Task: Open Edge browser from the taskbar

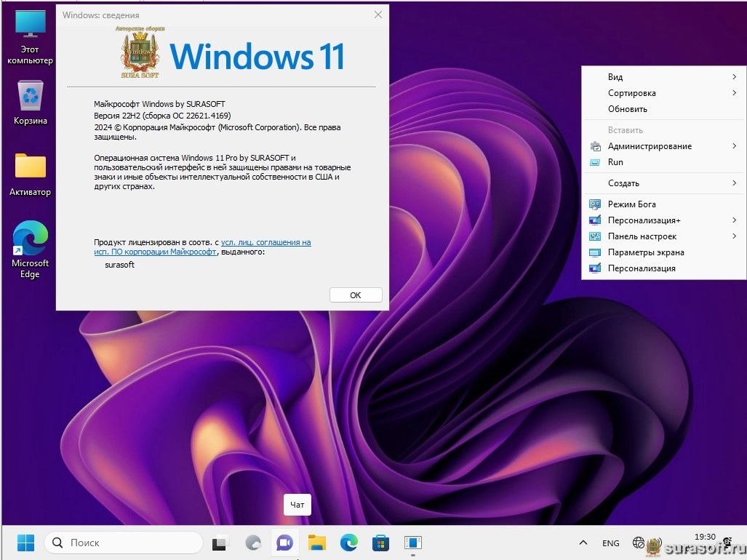Action: click(x=349, y=543)
